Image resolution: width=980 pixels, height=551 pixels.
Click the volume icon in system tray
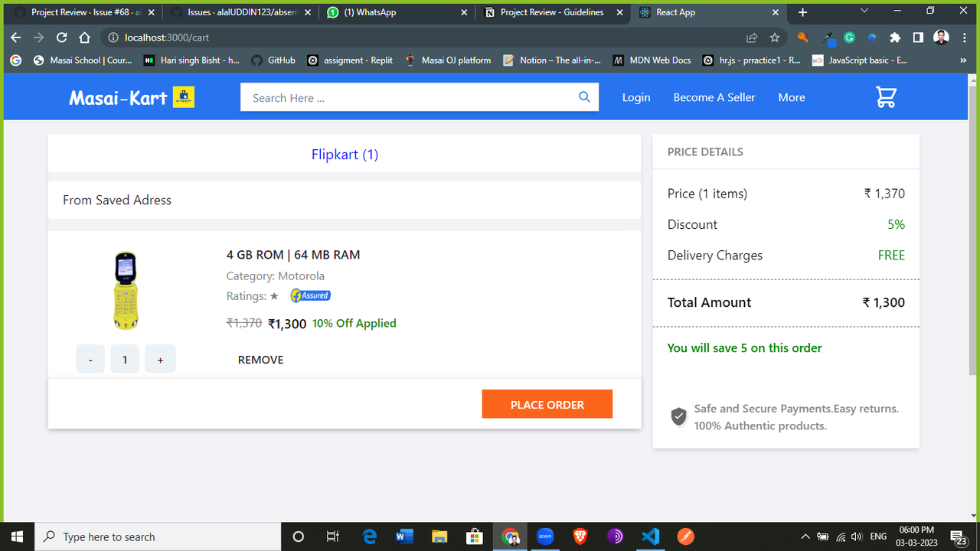pos(857,536)
